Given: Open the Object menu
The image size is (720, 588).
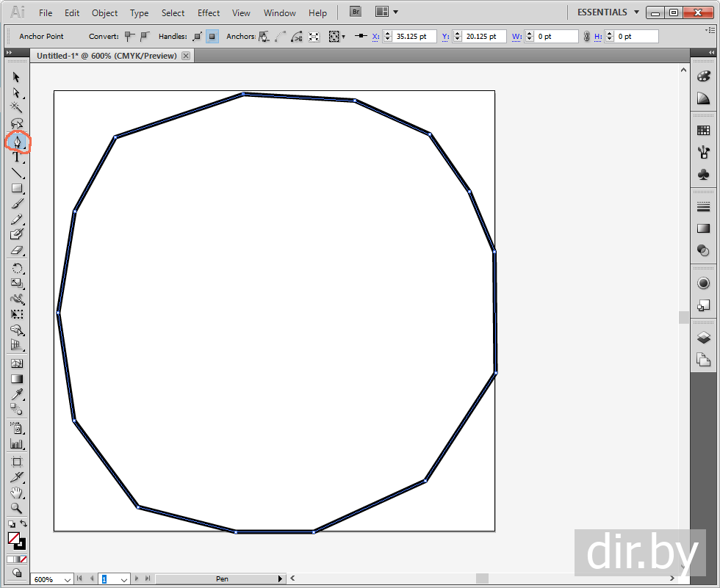Looking at the screenshot, I should tap(104, 13).
